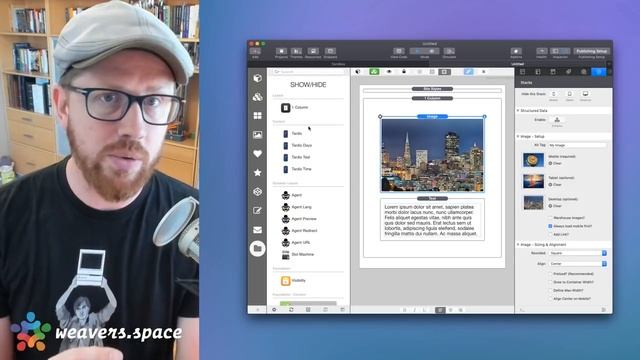Viewport: 640px width, 360px height.
Task: Toggle the eye preview icon in edit toolbar
Action: pyautogui.click(x=389, y=72)
